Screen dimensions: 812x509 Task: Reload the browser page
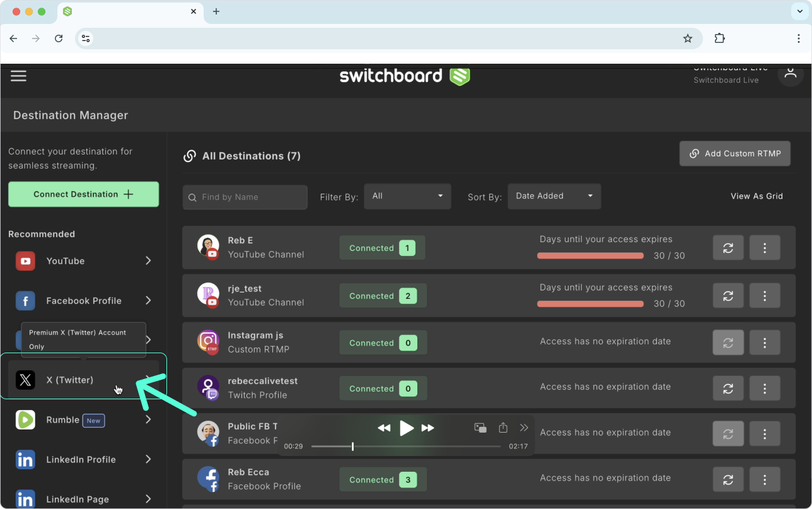point(59,38)
